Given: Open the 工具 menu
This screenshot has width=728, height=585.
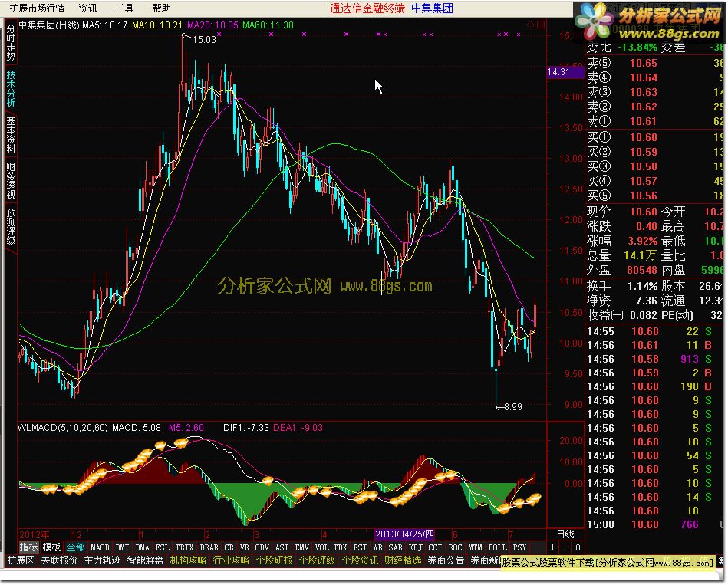Looking at the screenshot, I should [x=124, y=8].
